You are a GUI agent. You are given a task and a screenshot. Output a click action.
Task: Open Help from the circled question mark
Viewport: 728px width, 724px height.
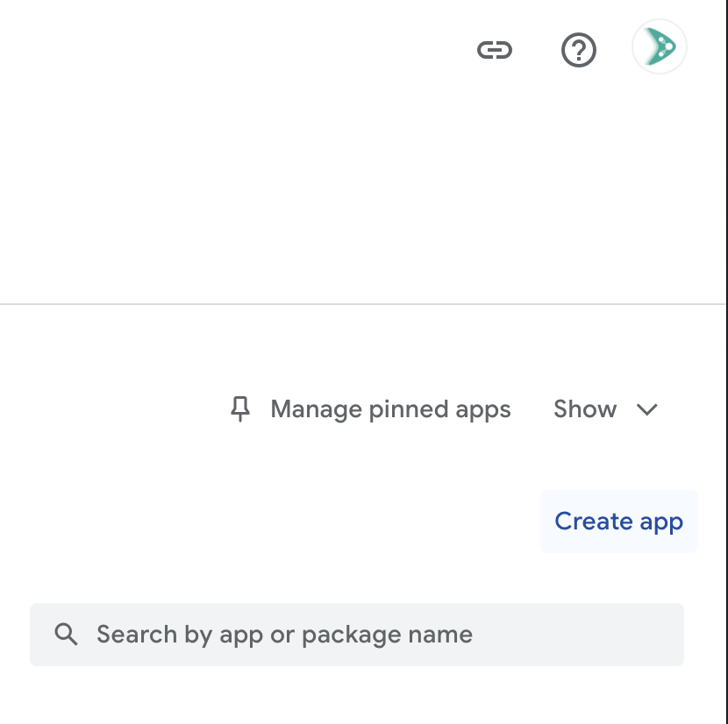[x=579, y=51]
